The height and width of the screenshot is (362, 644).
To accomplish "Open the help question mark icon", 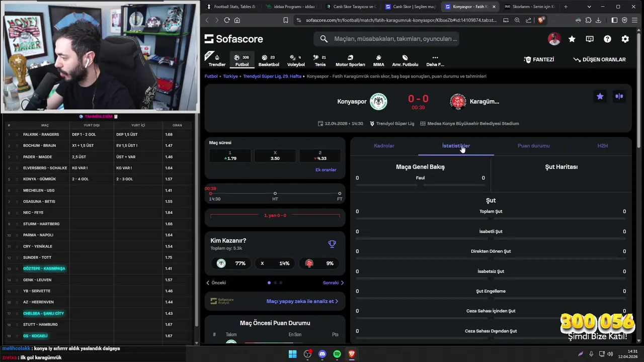I will pyautogui.click(x=607, y=39).
